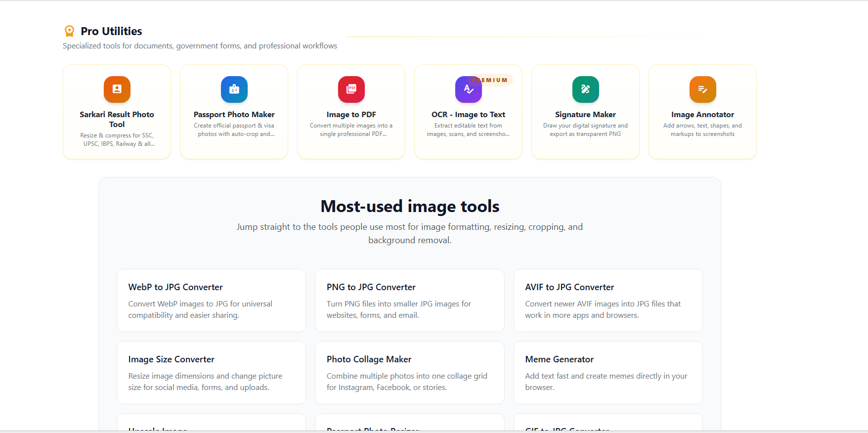Click text 'Turn PNG files into smaller JPG images for'
The width and height of the screenshot is (868, 433).
pos(399,304)
